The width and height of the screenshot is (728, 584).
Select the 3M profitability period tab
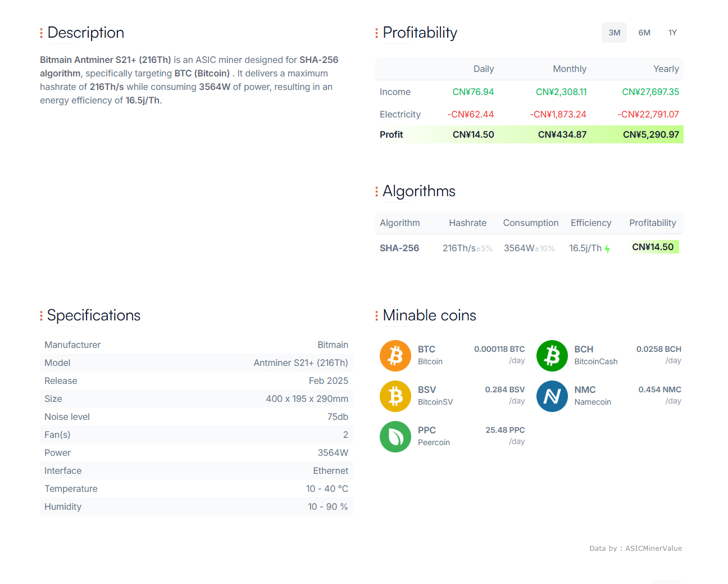coord(614,33)
